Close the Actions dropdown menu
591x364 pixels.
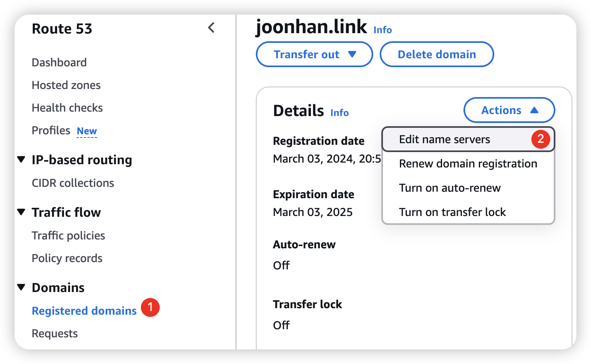coord(509,110)
